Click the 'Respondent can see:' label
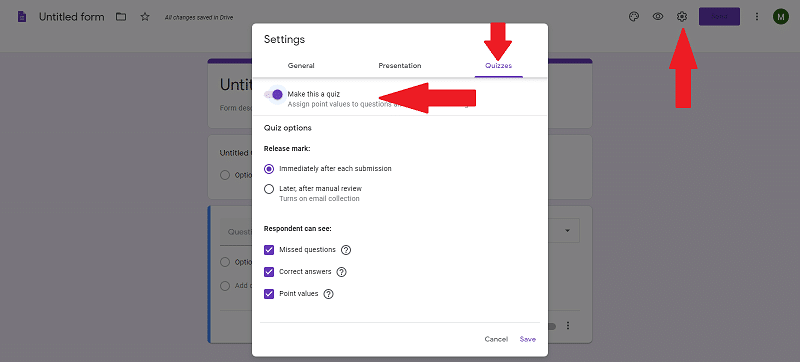 298,228
